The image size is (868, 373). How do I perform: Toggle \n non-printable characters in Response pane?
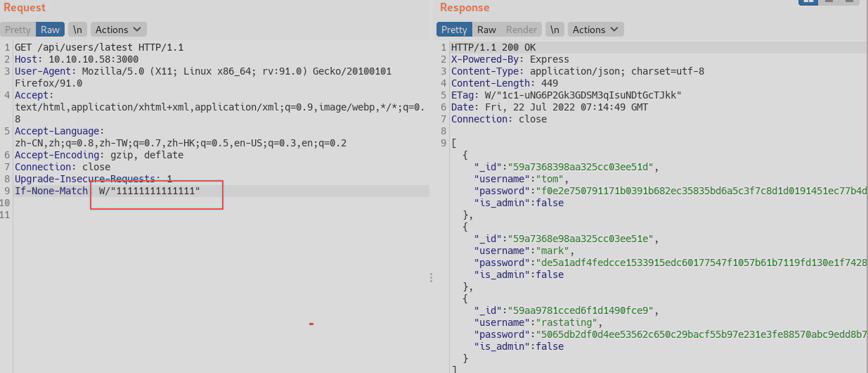pos(555,30)
